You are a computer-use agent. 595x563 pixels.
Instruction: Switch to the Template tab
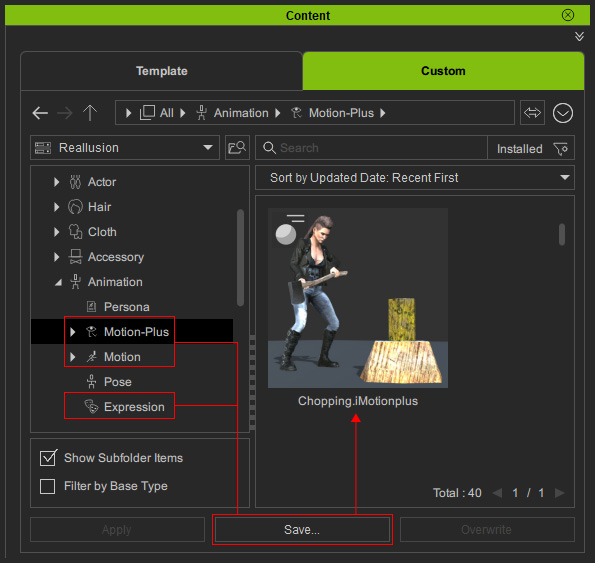click(x=162, y=71)
